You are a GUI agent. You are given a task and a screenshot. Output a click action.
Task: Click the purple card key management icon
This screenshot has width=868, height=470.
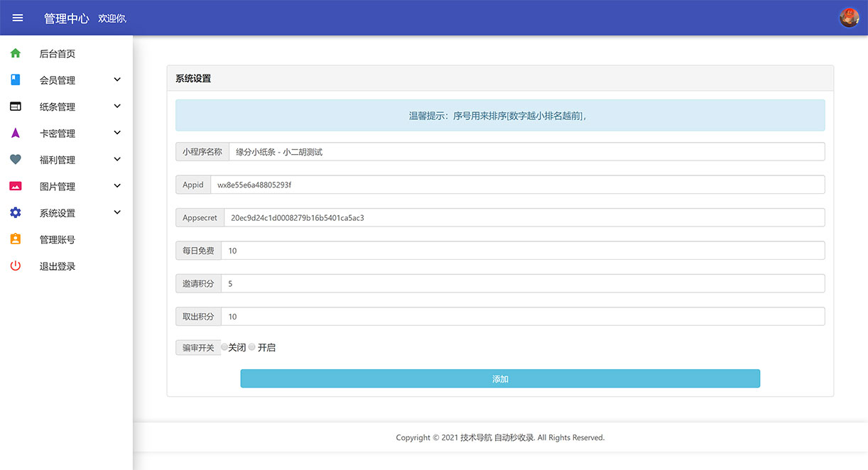pos(16,133)
